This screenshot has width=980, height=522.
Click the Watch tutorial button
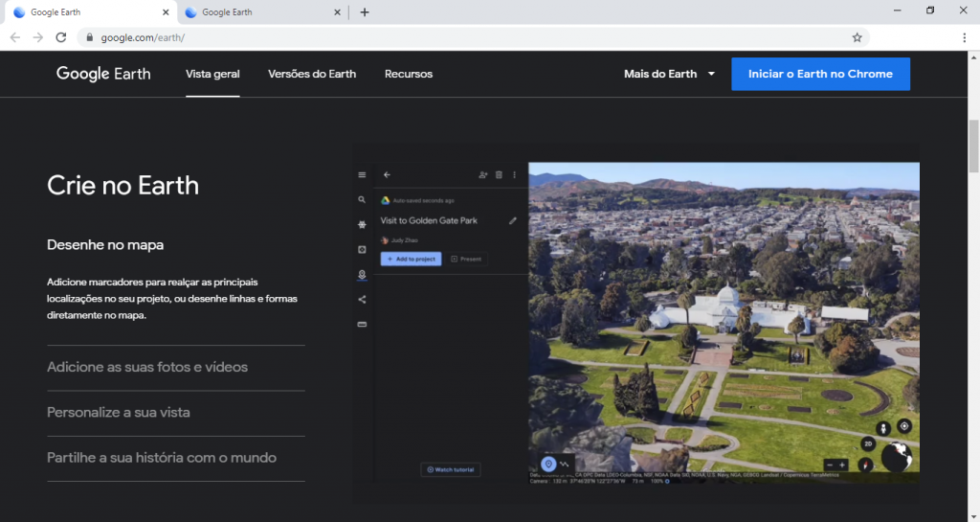click(451, 469)
